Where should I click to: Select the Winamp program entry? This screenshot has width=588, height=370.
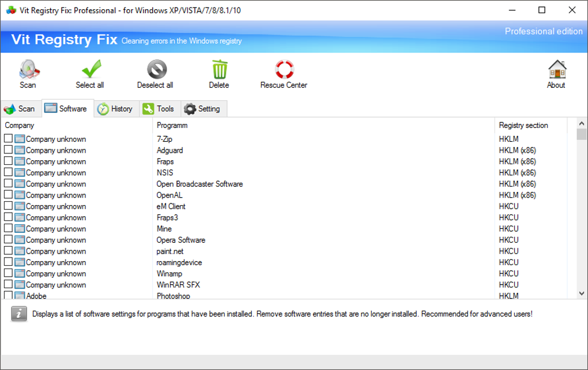click(x=169, y=274)
